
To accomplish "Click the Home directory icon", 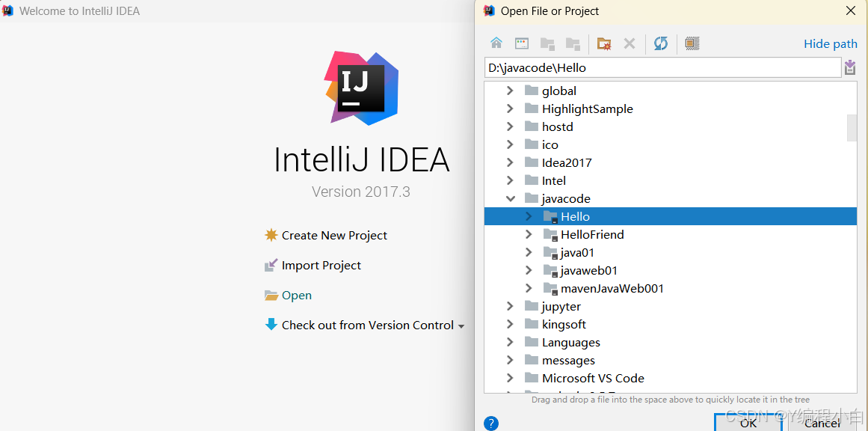I will pos(496,43).
